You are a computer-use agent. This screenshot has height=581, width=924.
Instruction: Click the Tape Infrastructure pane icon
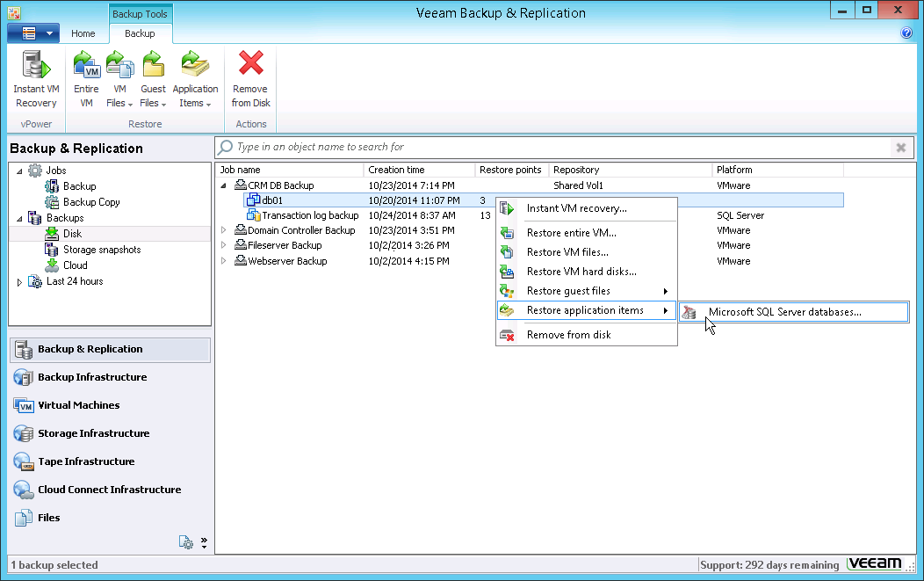click(24, 461)
